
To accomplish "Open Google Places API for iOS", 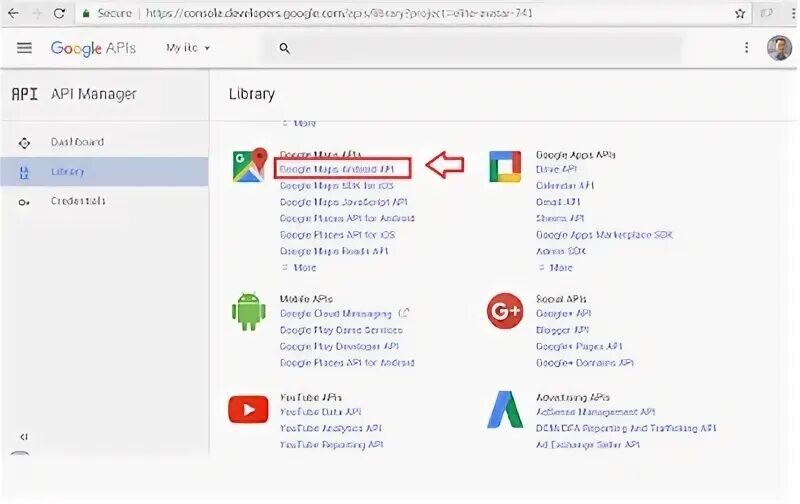I will click(x=337, y=235).
